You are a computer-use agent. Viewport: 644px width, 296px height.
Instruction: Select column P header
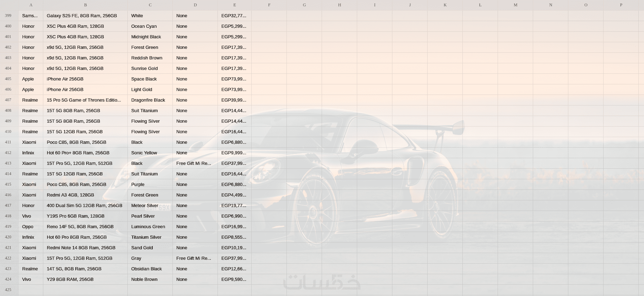pos(621,5)
